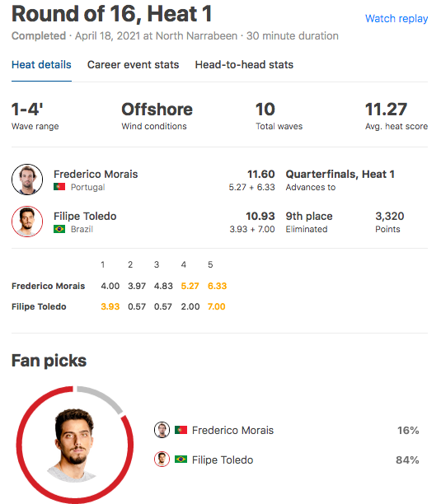Click Frederico Morais's avatar in heat results
The width and height of the screenshot is (441, 504).
[x=27, y=180]
